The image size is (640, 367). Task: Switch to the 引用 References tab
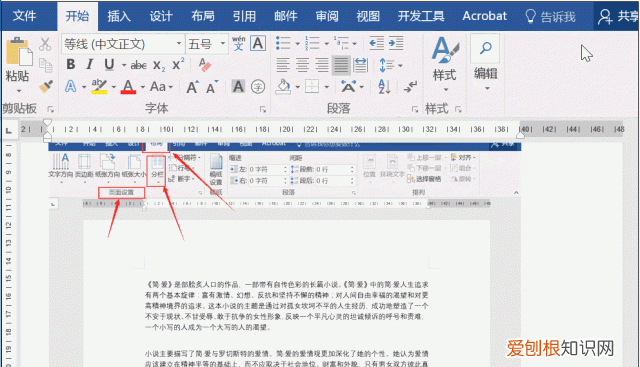click(244, 16)
